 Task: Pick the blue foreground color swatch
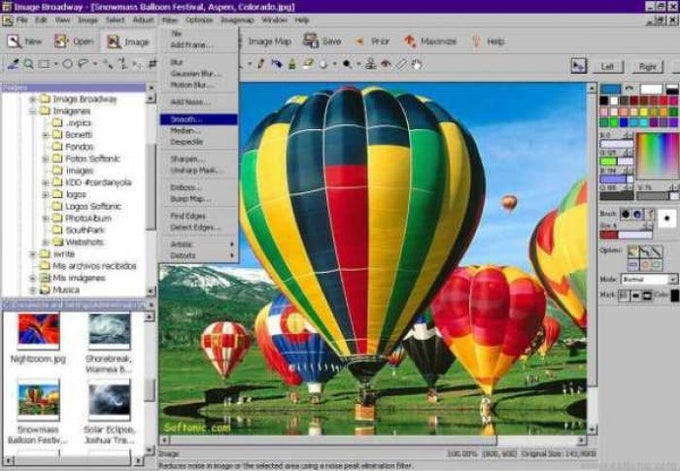611,89
